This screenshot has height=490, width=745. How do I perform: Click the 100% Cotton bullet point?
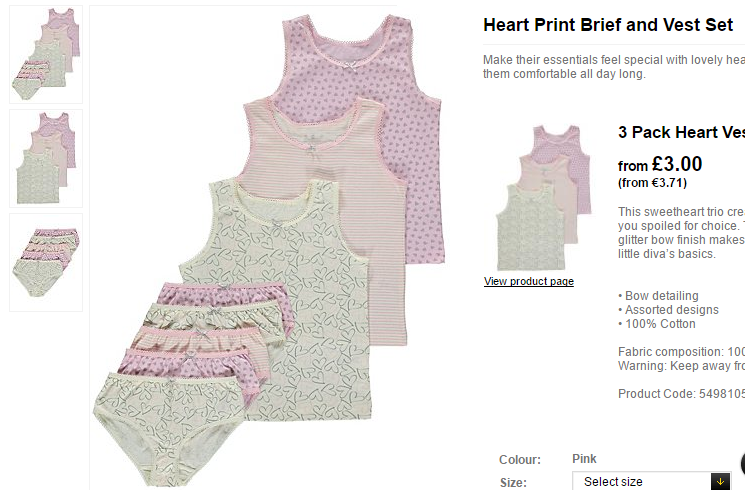657,324
